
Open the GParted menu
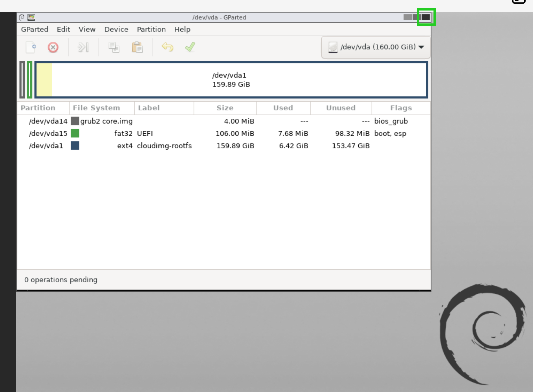click(x=34, y=29)
